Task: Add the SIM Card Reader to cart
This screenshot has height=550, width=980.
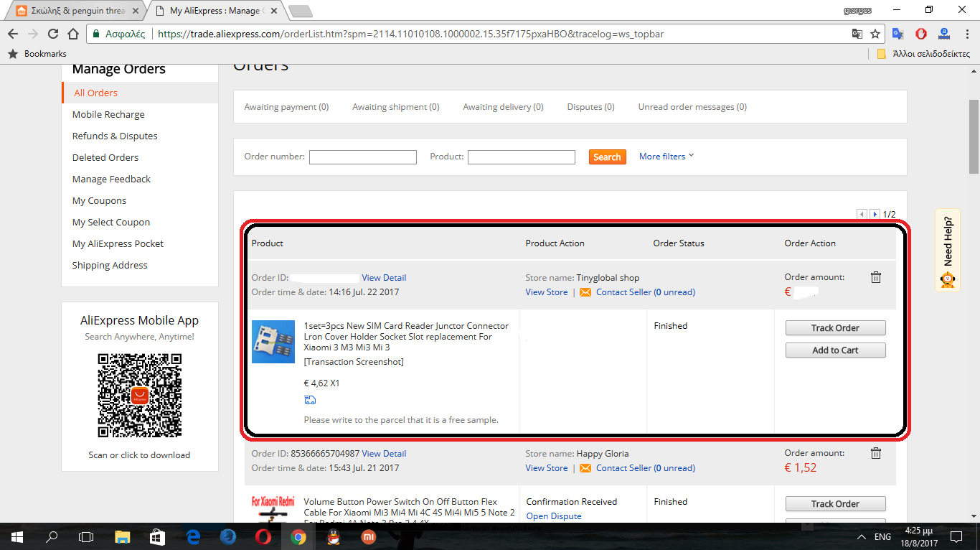Action: (x=835, y=350)
